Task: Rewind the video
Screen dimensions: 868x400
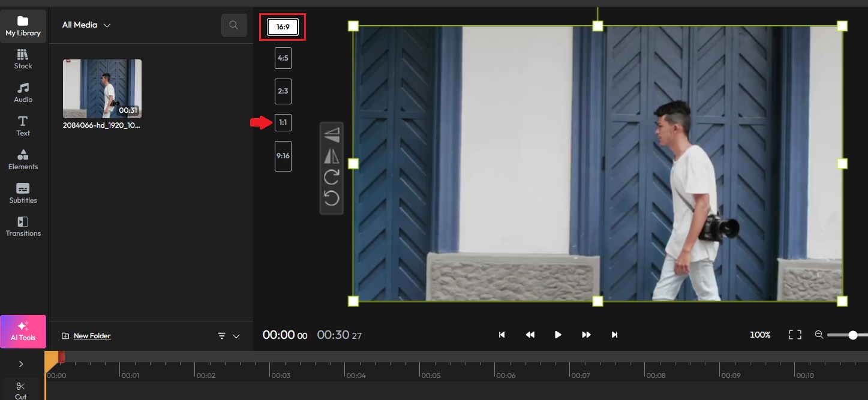Action: point(530,335)
